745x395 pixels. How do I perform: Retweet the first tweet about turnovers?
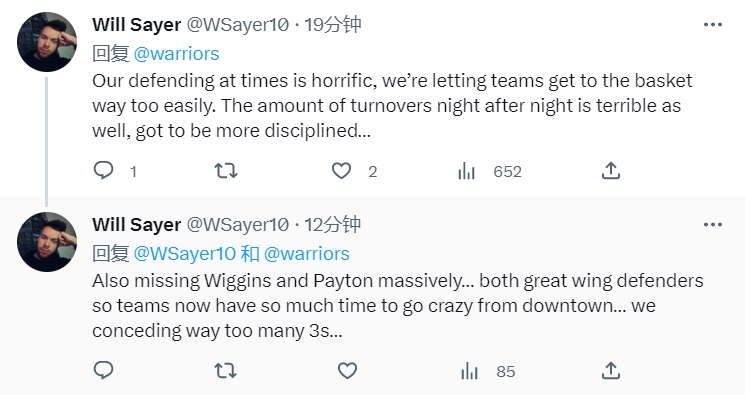(226, 171)
